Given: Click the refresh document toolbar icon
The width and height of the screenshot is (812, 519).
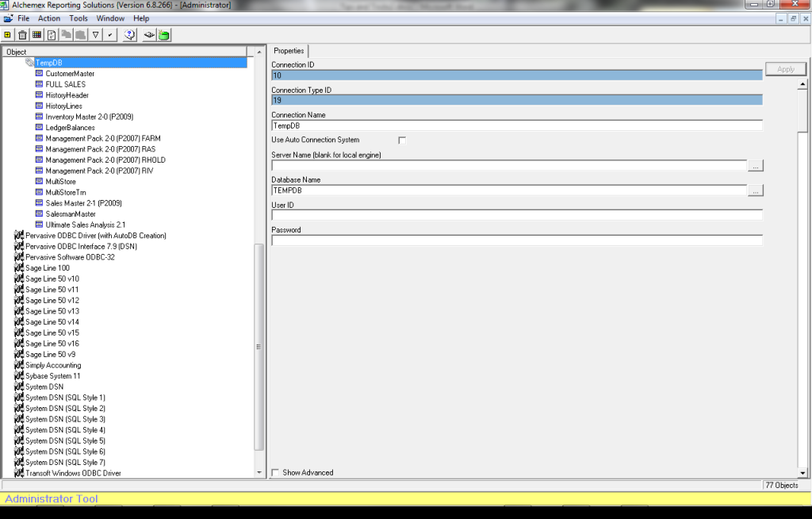Looking at the screenshot, I should pyautogui.click(x=50, y=34).
